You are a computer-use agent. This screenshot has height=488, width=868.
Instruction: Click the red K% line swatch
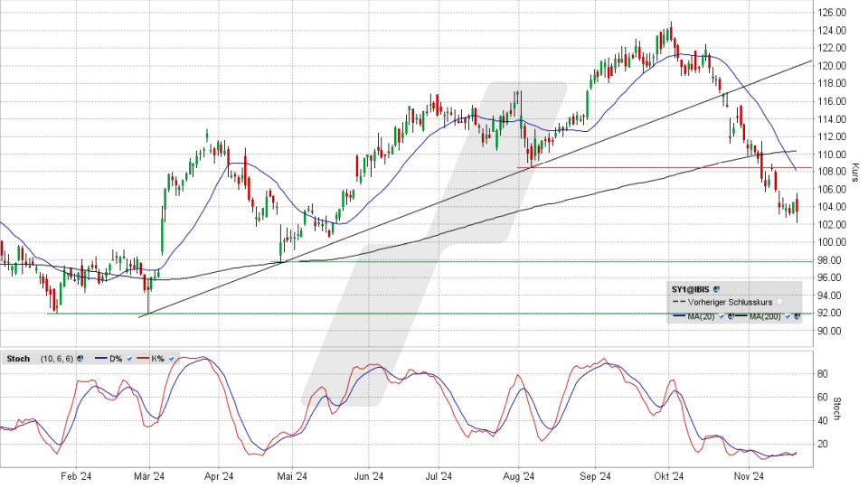[x=143, y=358]
